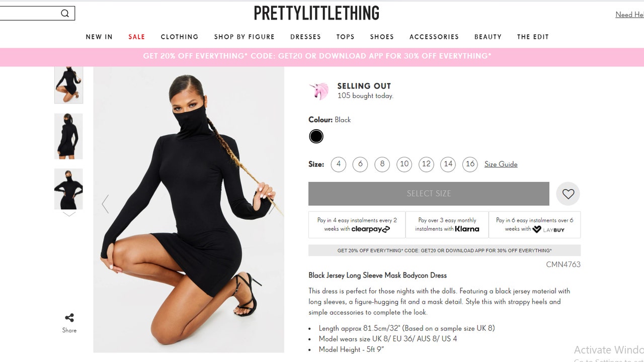Open the Clothing menu

click(x=180, y=37)
